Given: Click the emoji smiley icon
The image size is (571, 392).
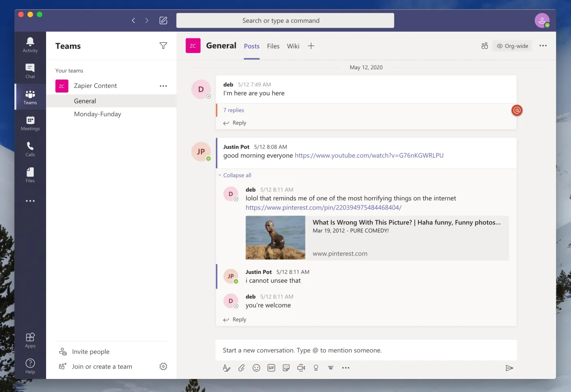Looking at the screenshot, I should 256,368.
